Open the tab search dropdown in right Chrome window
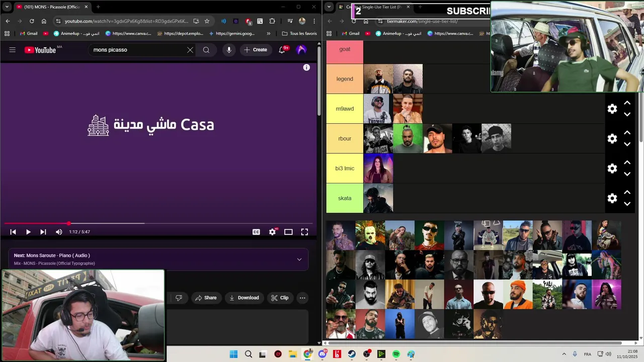 pyautogui.click(x=329, y=7)
